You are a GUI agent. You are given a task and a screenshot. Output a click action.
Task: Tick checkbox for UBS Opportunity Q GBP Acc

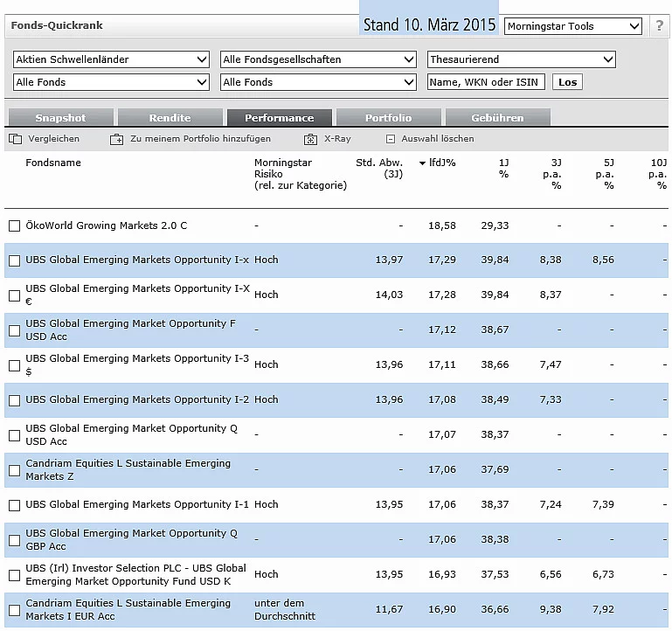pos(14,540)
